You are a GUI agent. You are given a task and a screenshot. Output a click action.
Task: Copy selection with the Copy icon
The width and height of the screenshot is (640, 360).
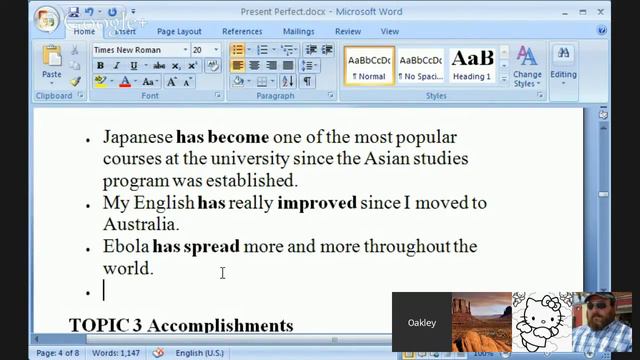pos(75,66)
